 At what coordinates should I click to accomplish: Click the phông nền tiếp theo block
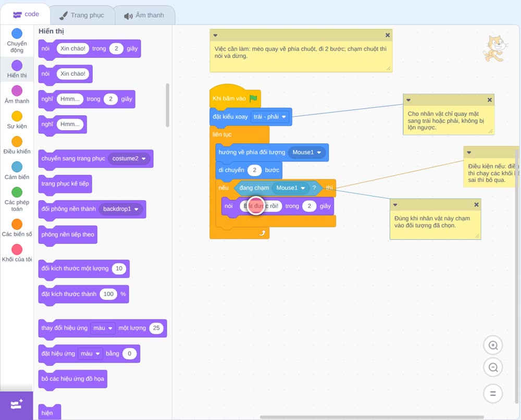coord(68,235)
